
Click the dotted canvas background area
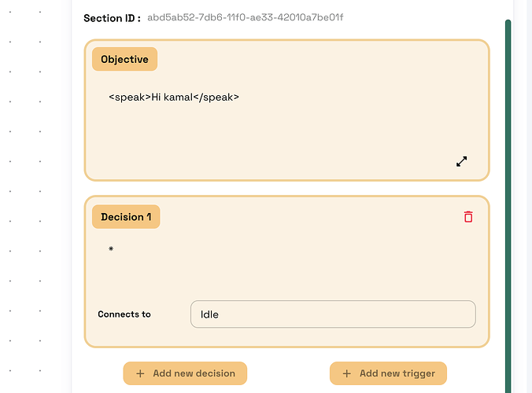(x=35, y=196)
